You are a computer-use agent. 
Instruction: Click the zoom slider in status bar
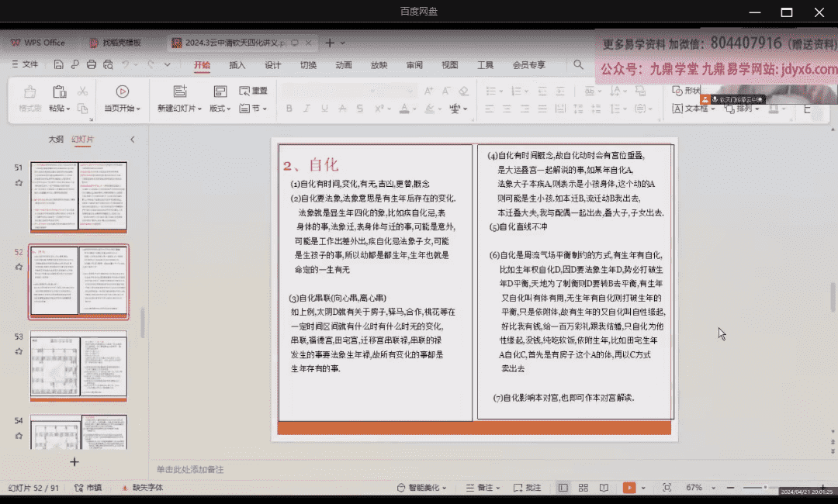[765, 488]
